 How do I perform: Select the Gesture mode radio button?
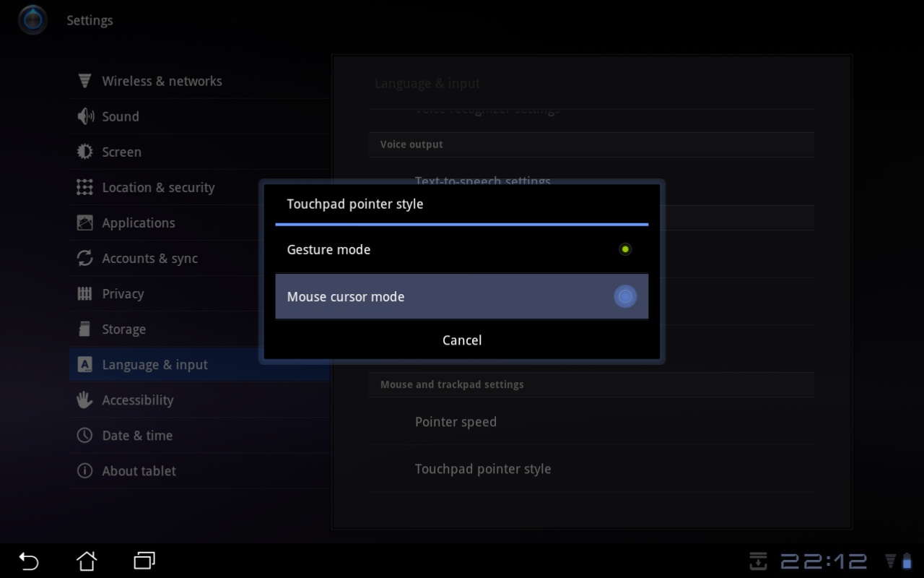[x=625, y=249]
